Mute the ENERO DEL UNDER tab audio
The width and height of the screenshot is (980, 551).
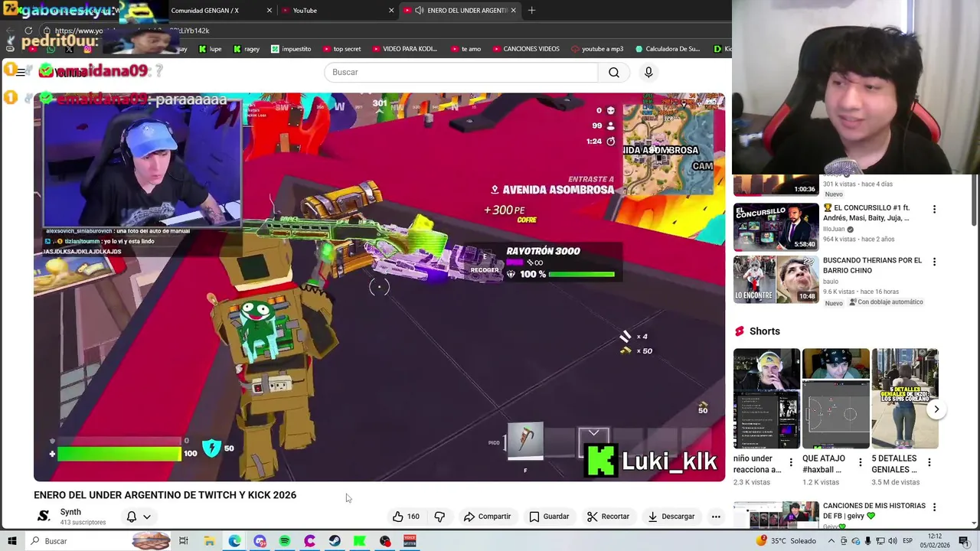[x=420, y=11]
